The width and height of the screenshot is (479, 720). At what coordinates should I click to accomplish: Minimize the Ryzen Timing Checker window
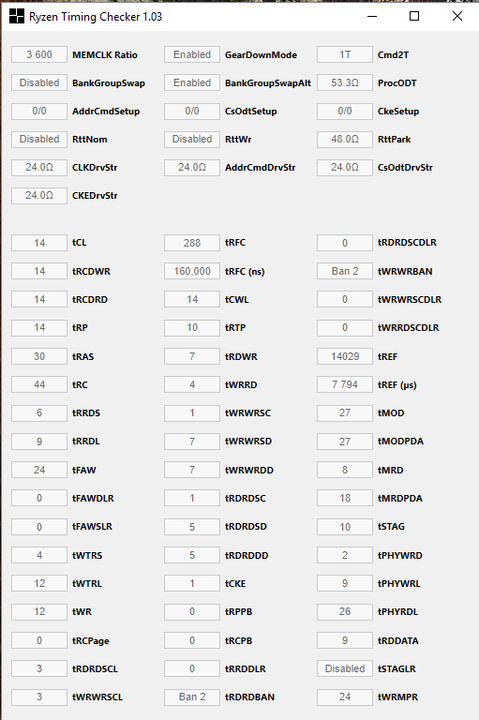click(x=372, y=16)
